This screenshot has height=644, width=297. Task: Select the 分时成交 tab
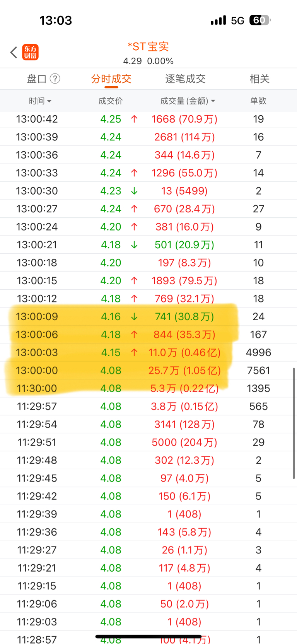(x=111, y=79)
